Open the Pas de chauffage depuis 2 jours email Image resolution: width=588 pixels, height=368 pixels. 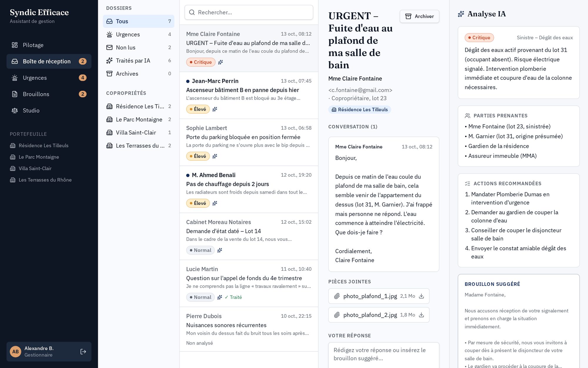[249, 189]
